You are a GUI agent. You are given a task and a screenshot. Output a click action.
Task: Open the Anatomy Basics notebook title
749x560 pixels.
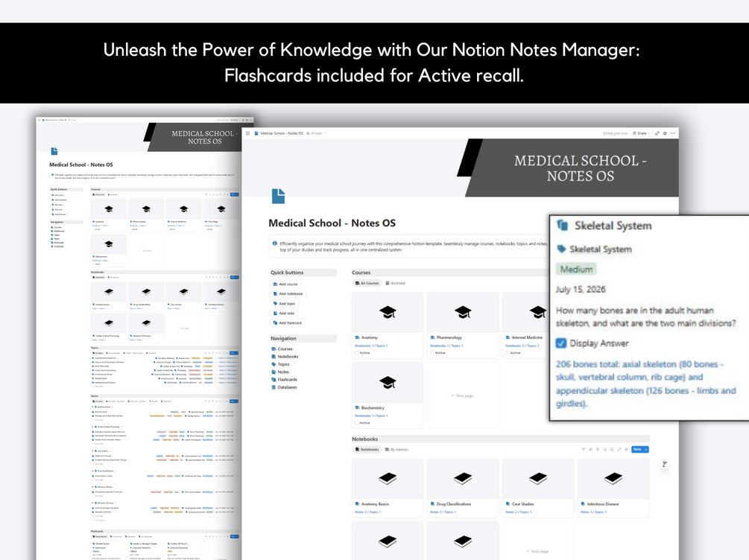click(375, 504)
